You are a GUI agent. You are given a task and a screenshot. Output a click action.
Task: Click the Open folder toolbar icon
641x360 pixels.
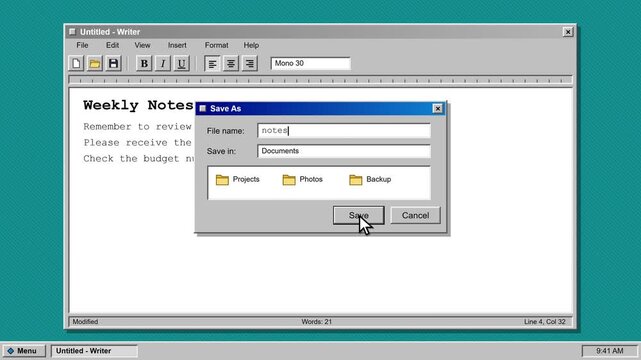tap(95, 63)
